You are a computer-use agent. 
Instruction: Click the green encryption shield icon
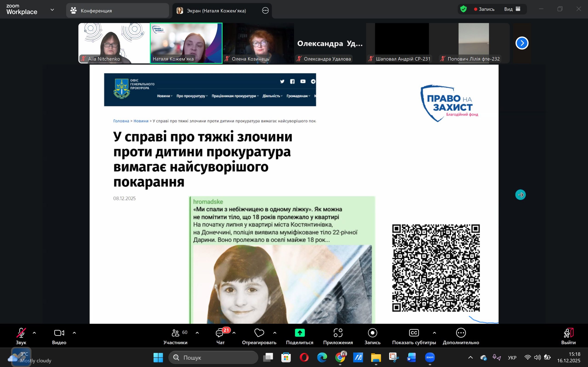[463, 9]
